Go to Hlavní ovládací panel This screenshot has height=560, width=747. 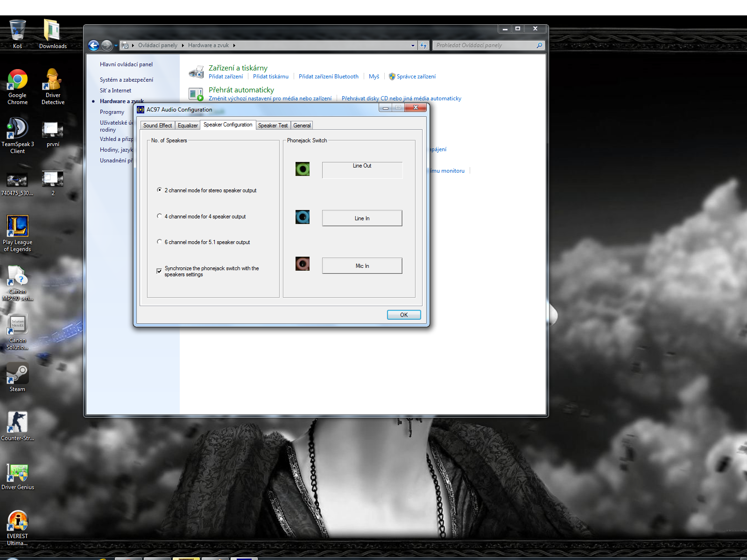[x=126, y=64]
